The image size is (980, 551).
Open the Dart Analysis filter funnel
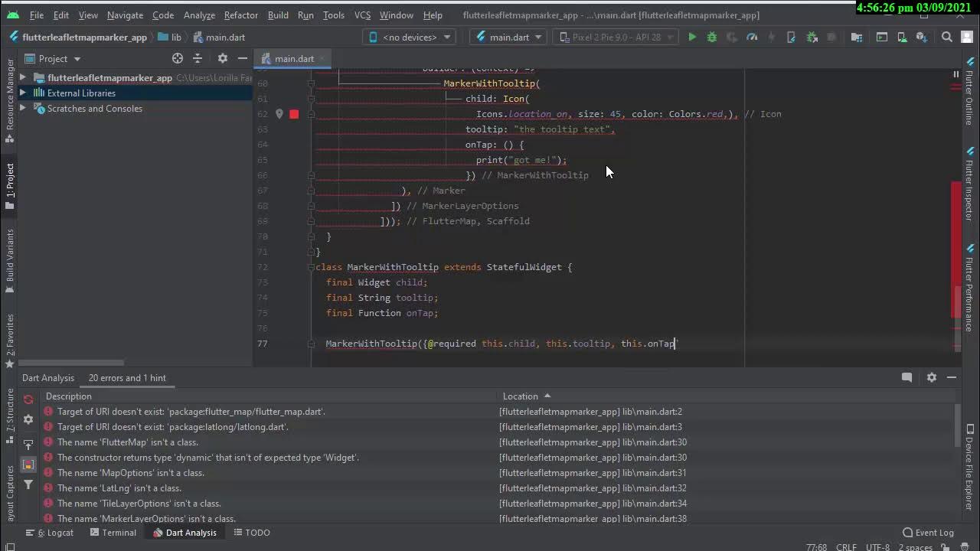point(28,484)
